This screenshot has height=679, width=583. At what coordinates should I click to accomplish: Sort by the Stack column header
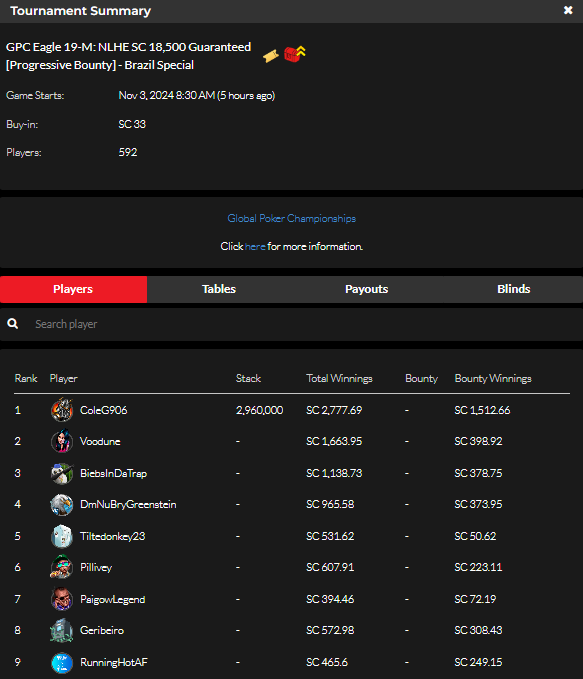248,378
